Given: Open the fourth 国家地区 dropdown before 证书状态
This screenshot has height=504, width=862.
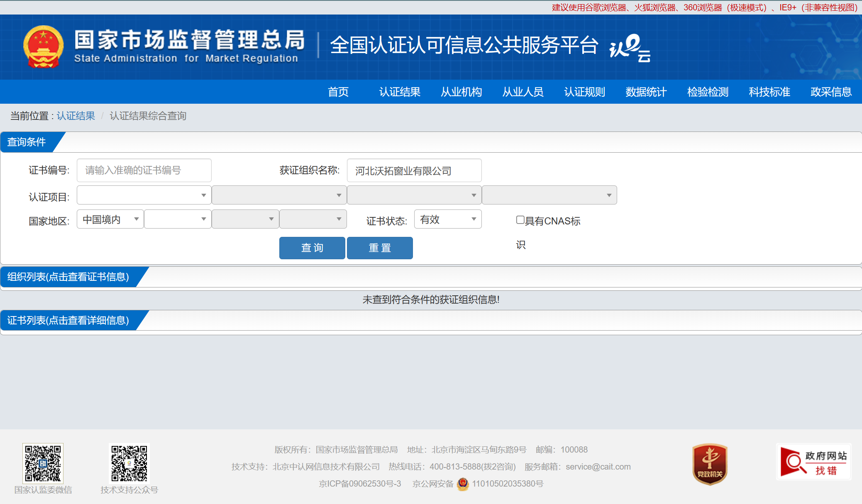Looking at the screenshot, I should click(313, 219).
